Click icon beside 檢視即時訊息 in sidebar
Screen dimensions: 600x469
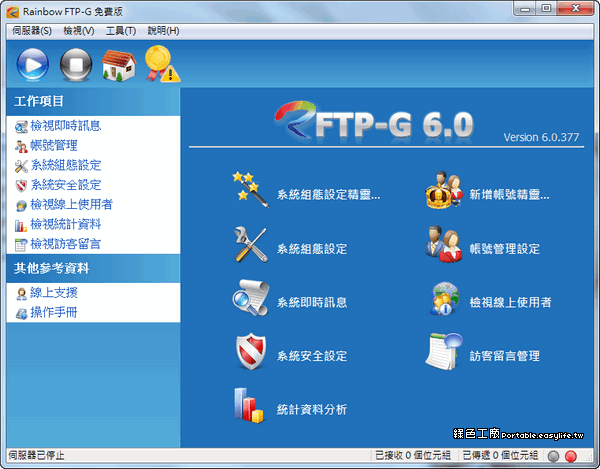coord(21,127)
